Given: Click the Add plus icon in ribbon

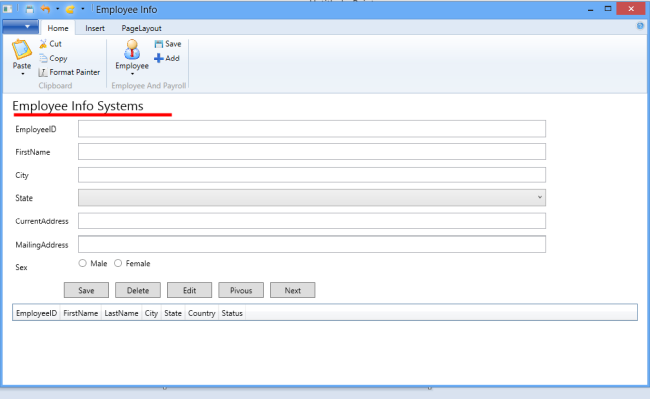Looking at the screenshot, I should (158, 58).
